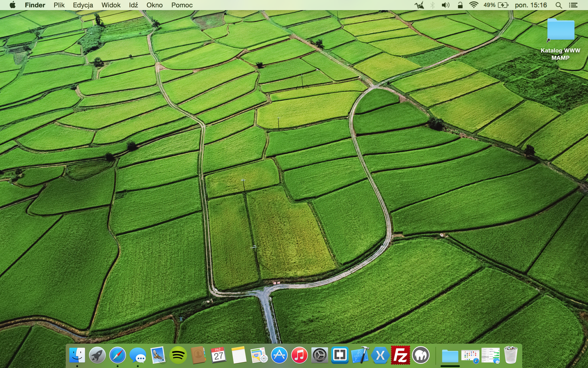The width and height of the screenshot is (588, 368).
Task: Open the Edycja menu
Action: click(x=83, y=5)
